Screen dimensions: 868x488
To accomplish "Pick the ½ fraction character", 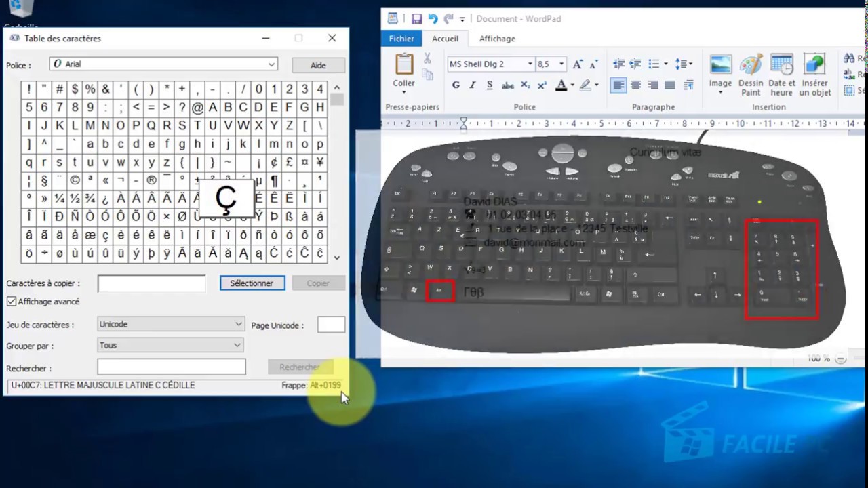I will click(x=75, y=199).
